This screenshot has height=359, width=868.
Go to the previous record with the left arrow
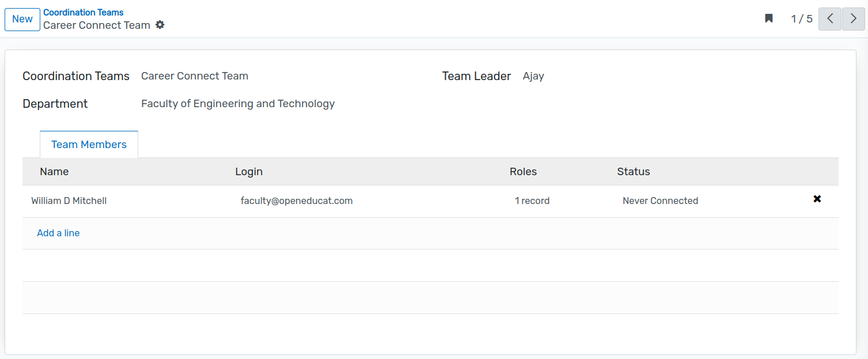pos(830,18)
